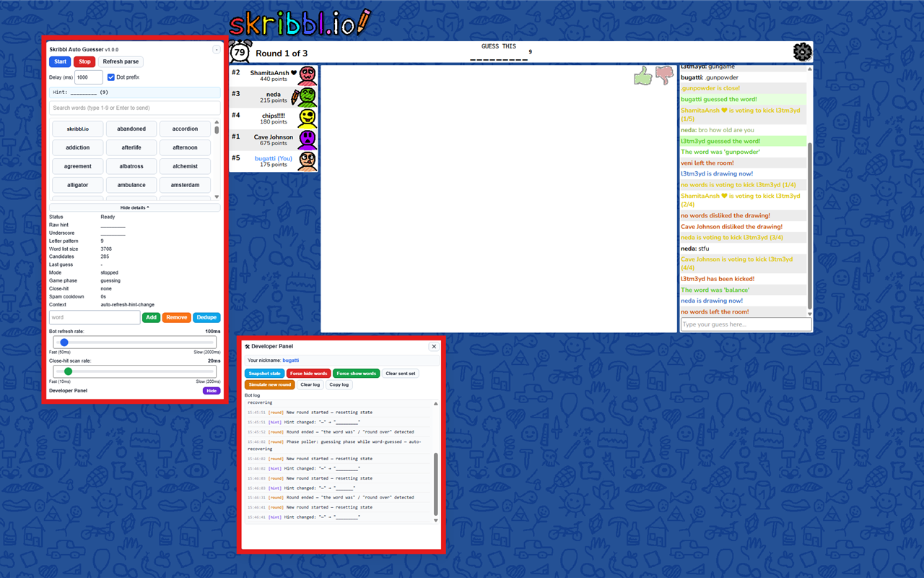Viewport: 924px width, 578px height.
Task: Click the add/remove word input field
Action: 95,317
